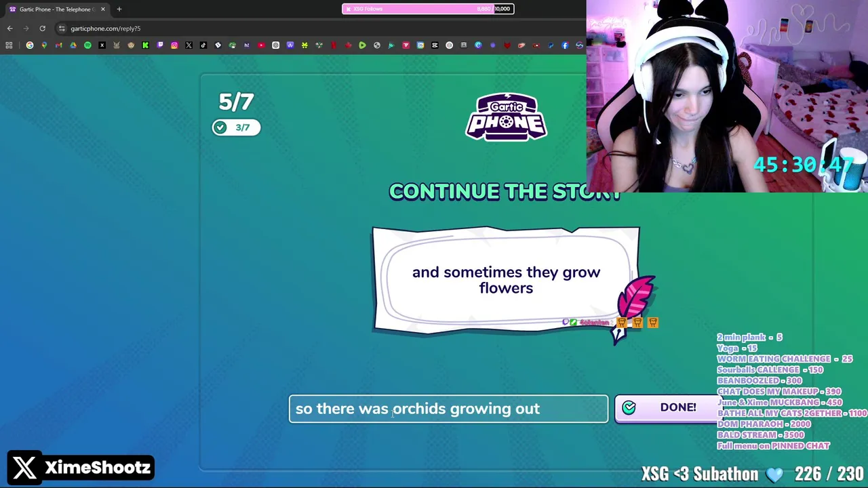Click the Gartic Phone logo
This screenshot has width=868, height=488.
[x=506, y=117]
